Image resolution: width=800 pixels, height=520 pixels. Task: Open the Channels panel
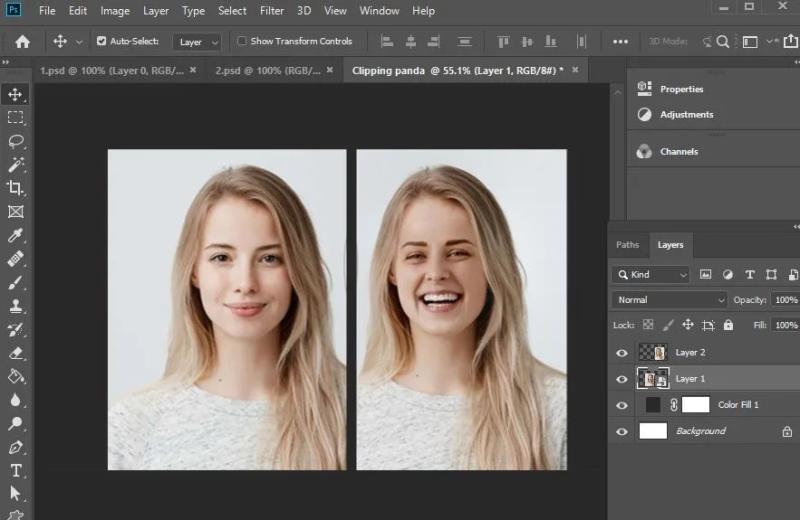[679, 152]
